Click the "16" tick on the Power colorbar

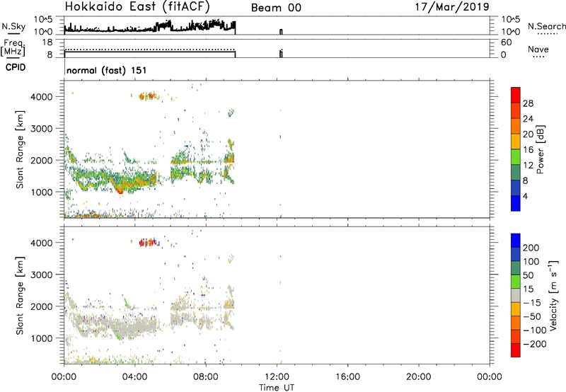pyautogui.click(x=528, y=150)
